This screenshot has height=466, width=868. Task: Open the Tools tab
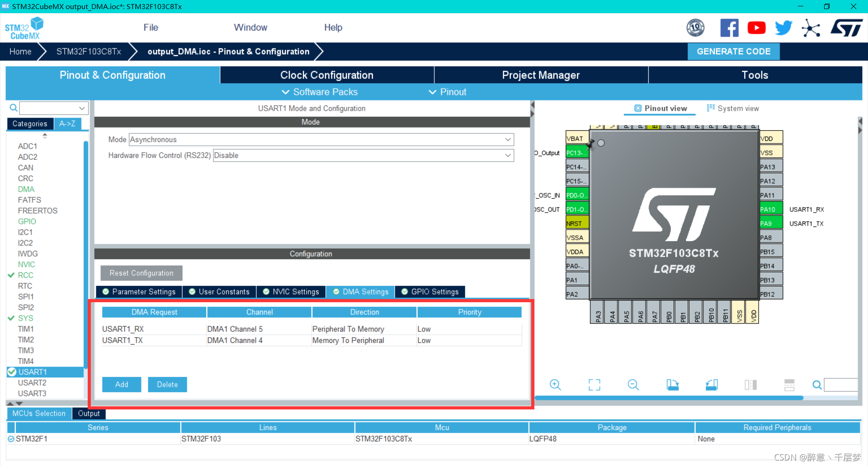(755, 75)
